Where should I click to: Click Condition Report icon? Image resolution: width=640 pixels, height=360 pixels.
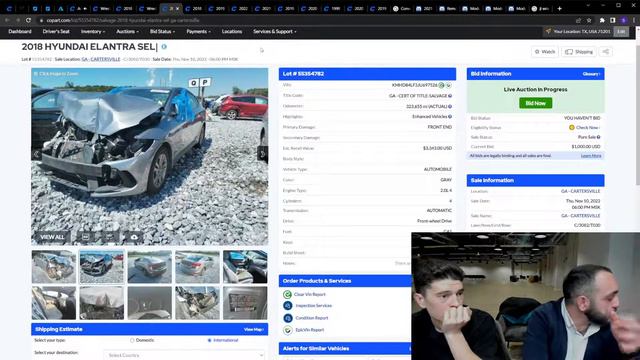pos(287,318)
